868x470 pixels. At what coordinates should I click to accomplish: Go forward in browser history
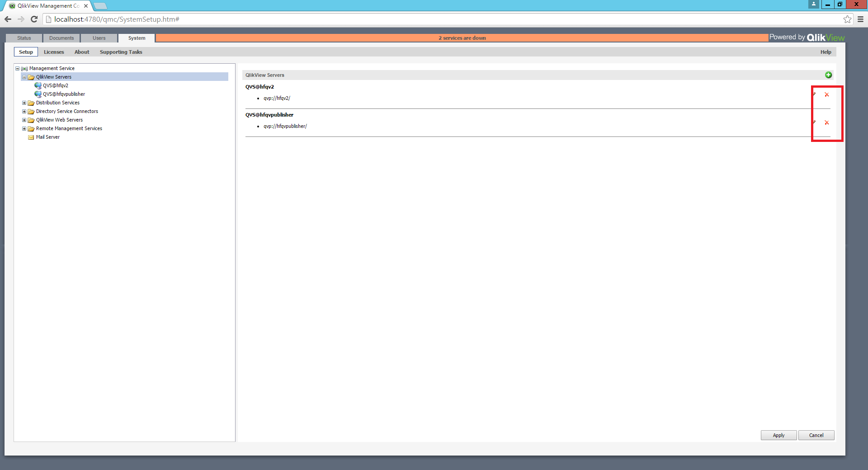(x=21, y=19)
